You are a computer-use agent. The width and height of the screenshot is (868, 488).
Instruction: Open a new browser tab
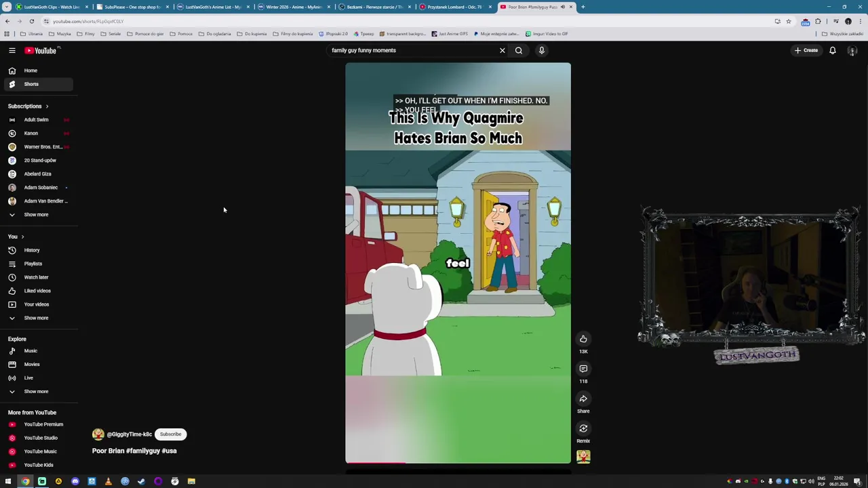tap(583, 7)
